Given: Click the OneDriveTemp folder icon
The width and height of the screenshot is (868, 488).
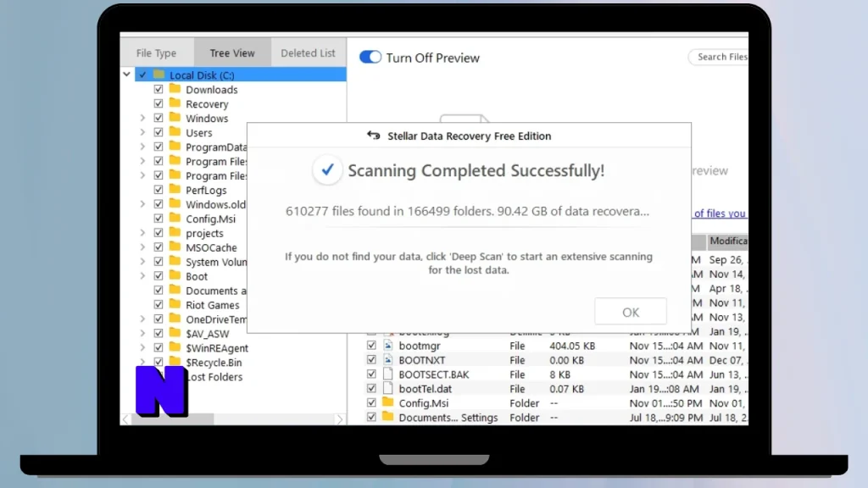Looking at the screenshot, I should (x=175, y=319).
